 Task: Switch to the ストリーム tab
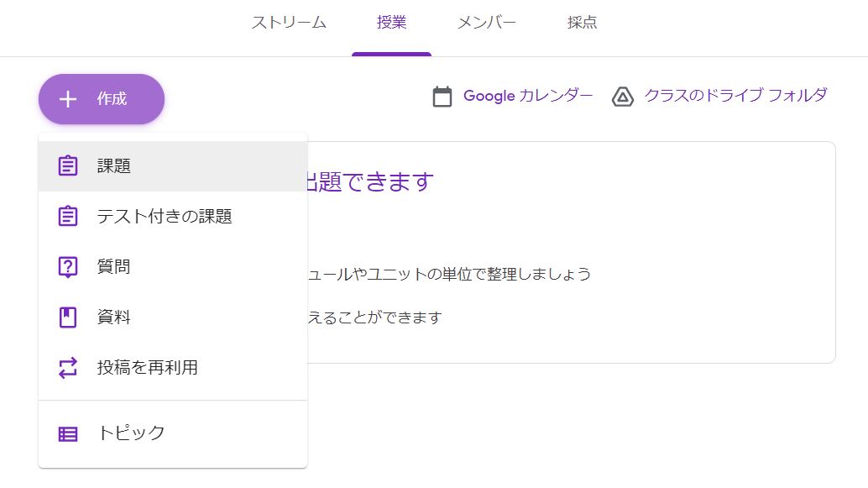point(289,24)
